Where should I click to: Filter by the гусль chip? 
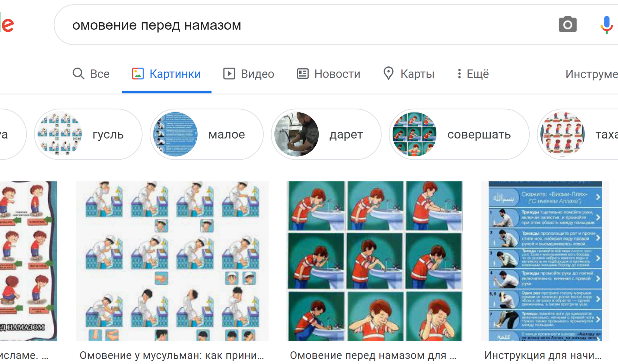tap(88, 134)
